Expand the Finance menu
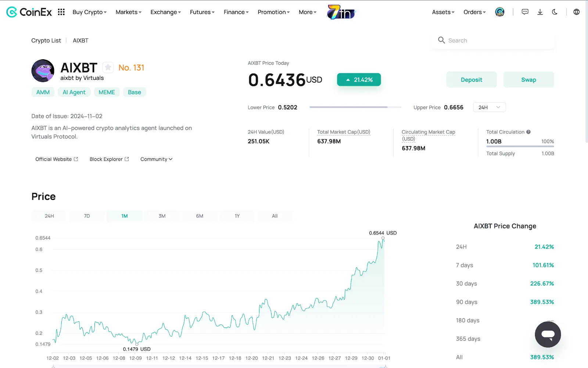Image resolution: width=588 pixels, height=368 pixels. click(236, 12)
